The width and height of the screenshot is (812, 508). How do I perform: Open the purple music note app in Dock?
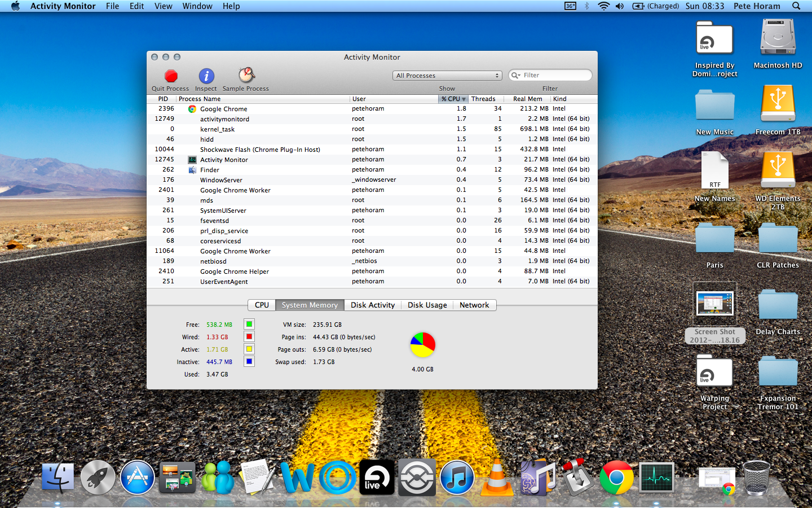(537, 478)
